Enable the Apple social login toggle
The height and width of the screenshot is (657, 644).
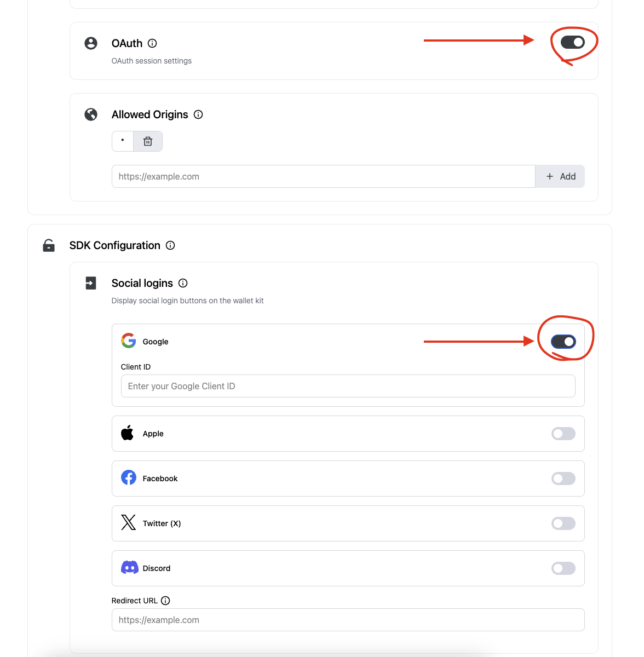563,433
